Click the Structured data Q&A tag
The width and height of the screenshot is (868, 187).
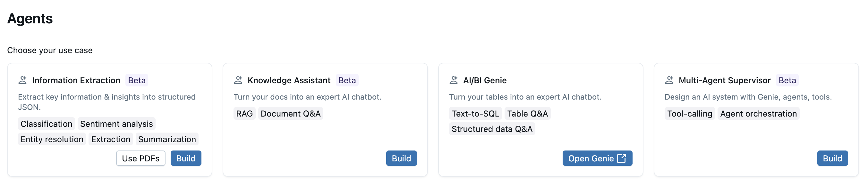[x=492, y=129]
